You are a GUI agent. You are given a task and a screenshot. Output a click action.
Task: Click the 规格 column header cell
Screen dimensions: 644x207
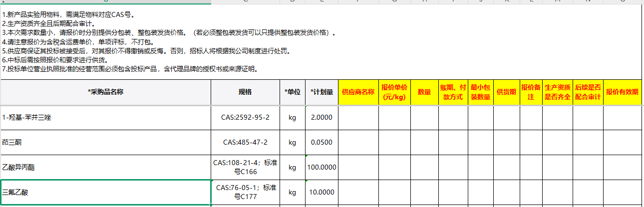(x=245, y=92)
